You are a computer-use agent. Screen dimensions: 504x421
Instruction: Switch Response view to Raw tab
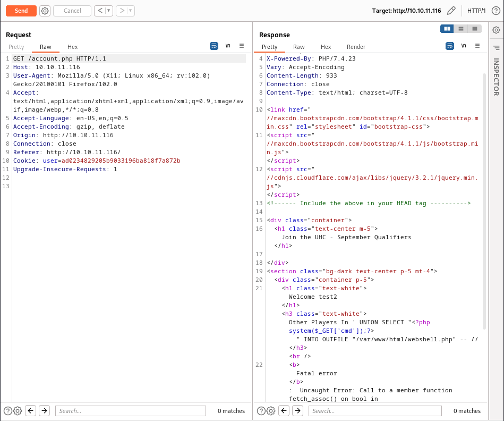(x=299, y=47)
